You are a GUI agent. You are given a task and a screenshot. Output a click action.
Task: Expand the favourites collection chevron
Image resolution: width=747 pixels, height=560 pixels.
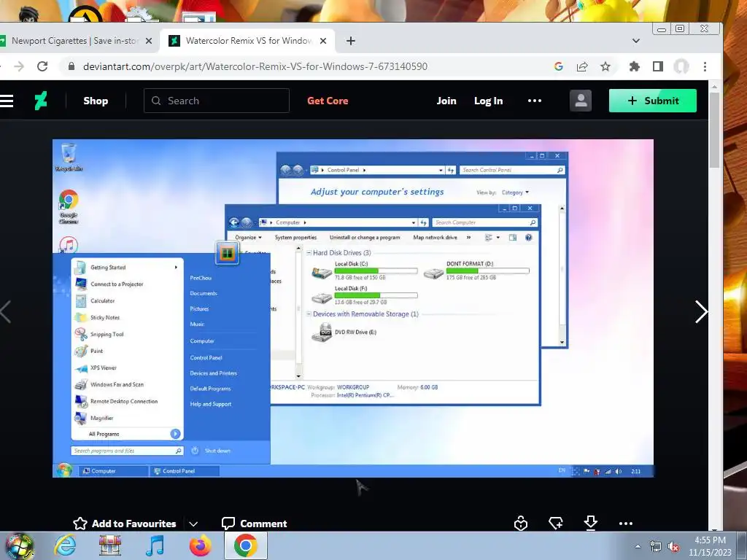click(193, 524)
